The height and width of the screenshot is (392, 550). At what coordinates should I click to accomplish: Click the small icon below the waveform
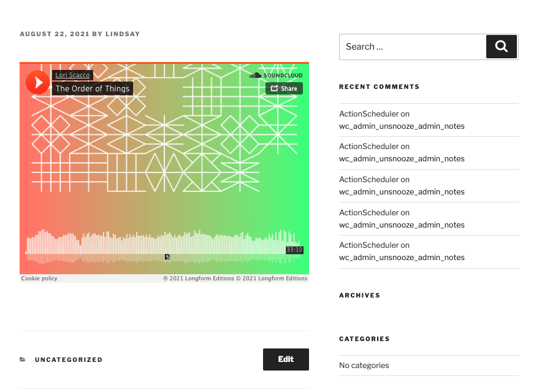(167, 257)
